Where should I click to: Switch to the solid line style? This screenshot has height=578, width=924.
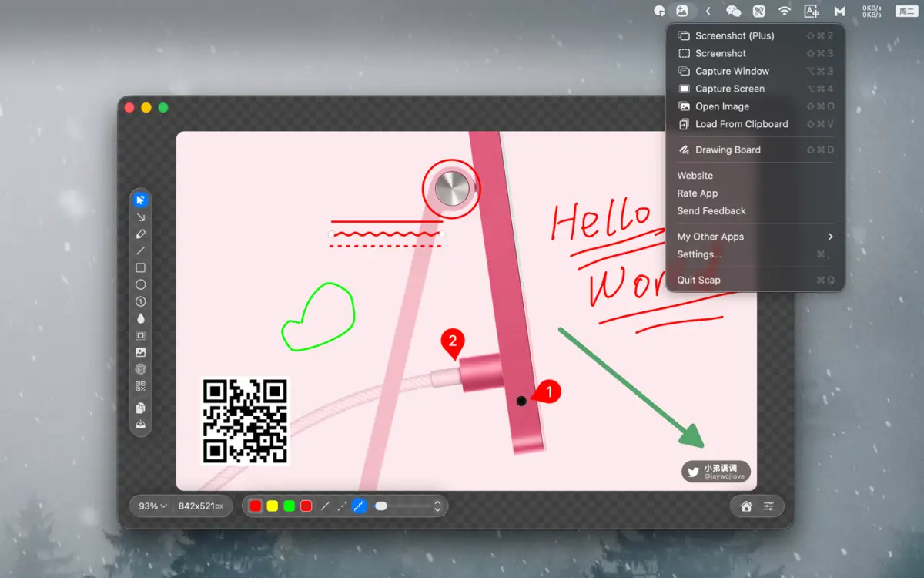coord(326,506)
